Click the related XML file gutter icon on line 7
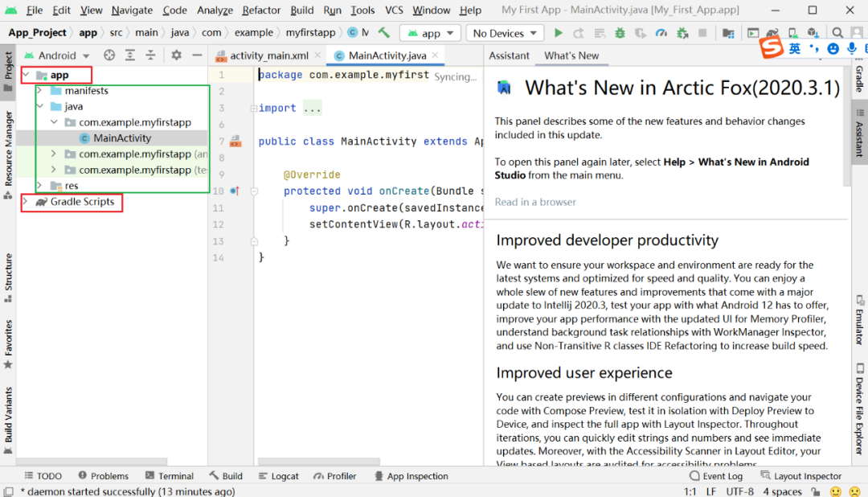This screenshot has height=497, width=868. pos(235,142)
